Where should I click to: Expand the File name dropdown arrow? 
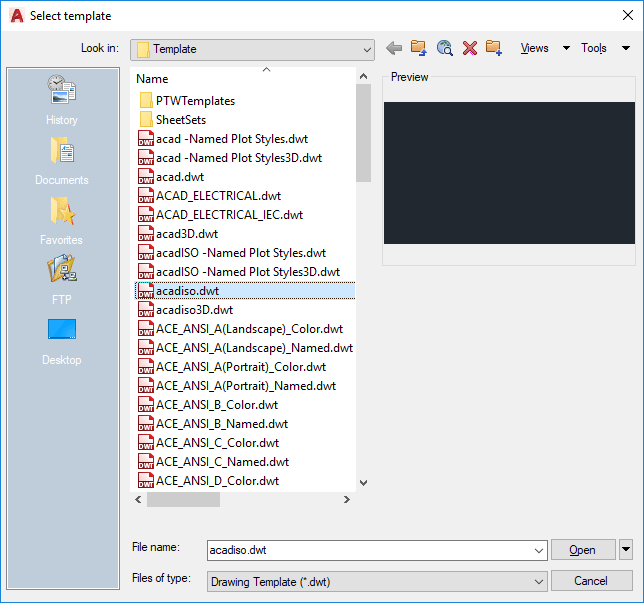pyautogui.click(x=538, y=550)
